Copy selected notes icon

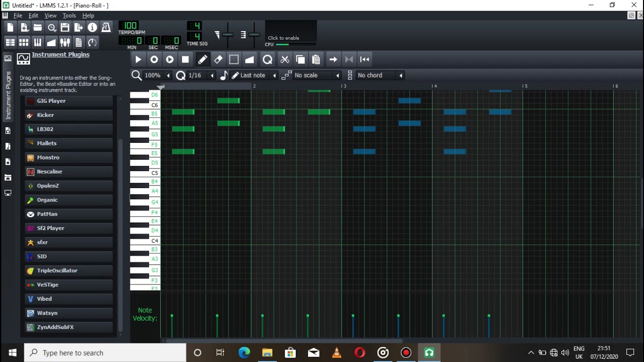coord(300,59)
